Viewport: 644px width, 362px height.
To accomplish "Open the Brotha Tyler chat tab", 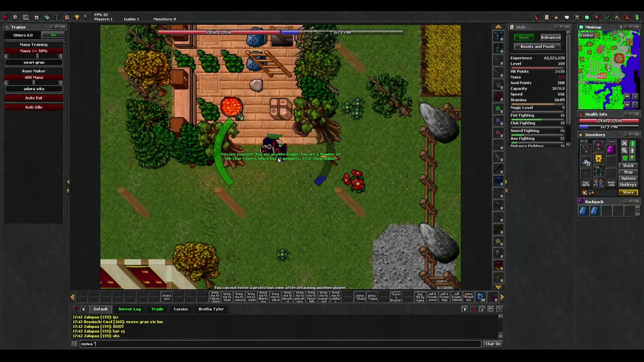I will (211, 309).
